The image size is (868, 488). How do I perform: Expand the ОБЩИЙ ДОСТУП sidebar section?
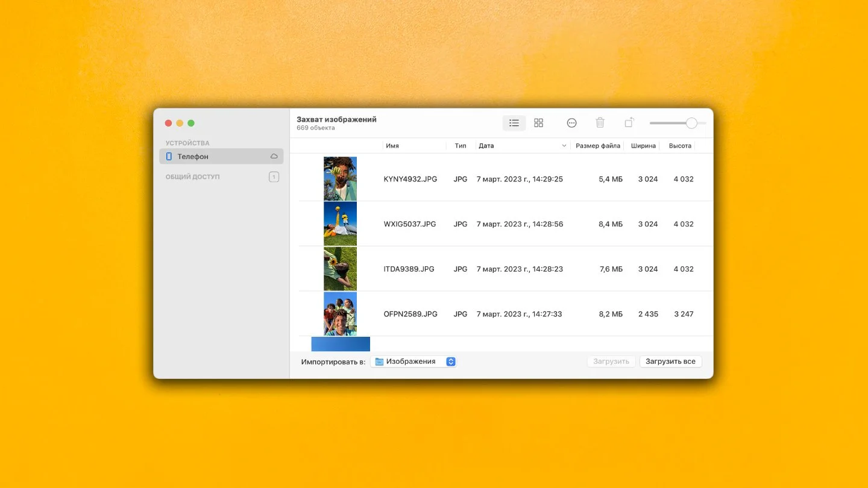point(193,177)
